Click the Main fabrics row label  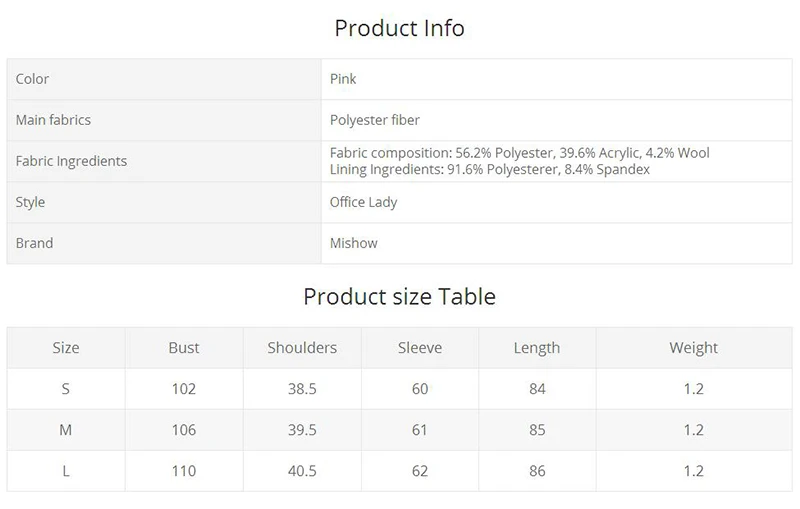(53, 120)
